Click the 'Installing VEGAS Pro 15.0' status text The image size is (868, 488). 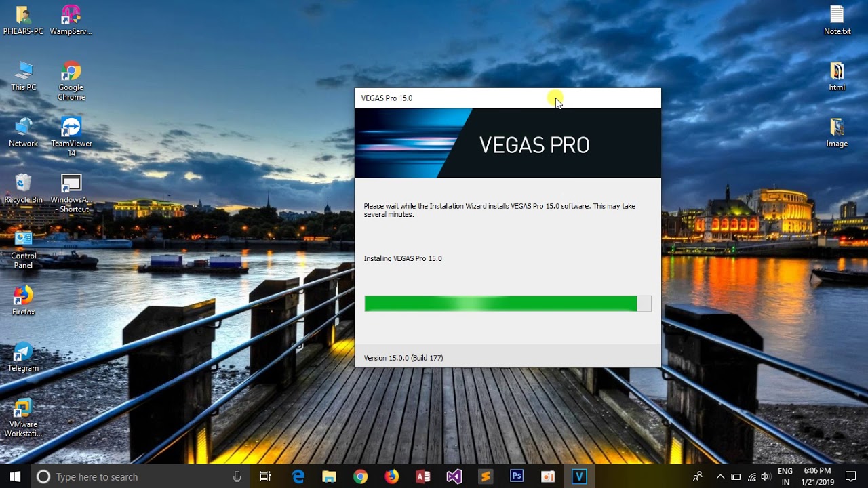pyautogui.click(x=403, y=258)
